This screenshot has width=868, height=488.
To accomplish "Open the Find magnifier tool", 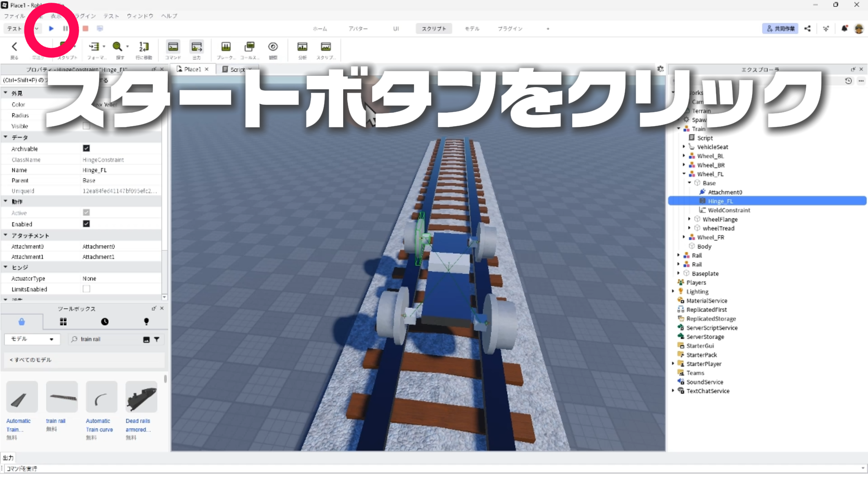I will [118, 47].
